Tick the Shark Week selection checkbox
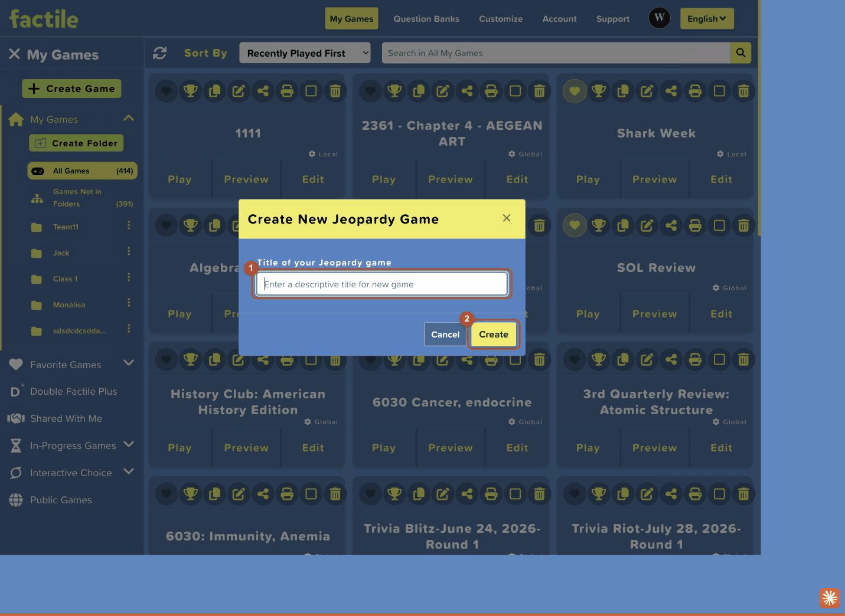 click(x=719, y=91)
